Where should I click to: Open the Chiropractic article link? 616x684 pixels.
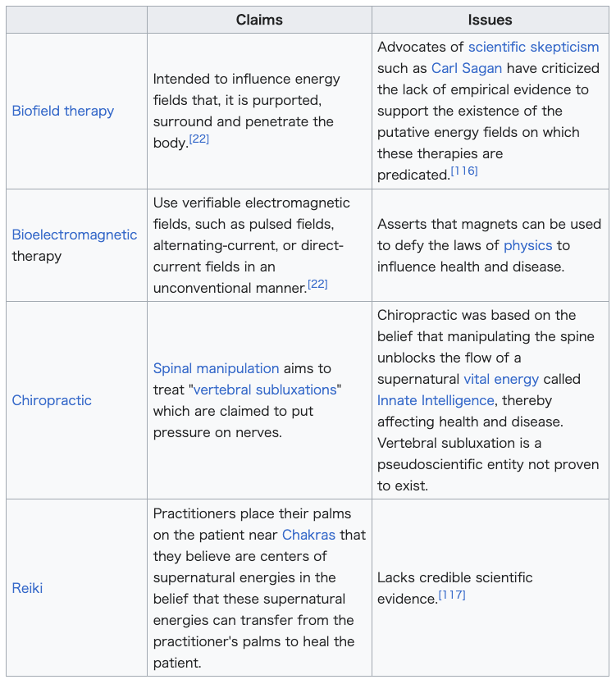coord(52,400)
